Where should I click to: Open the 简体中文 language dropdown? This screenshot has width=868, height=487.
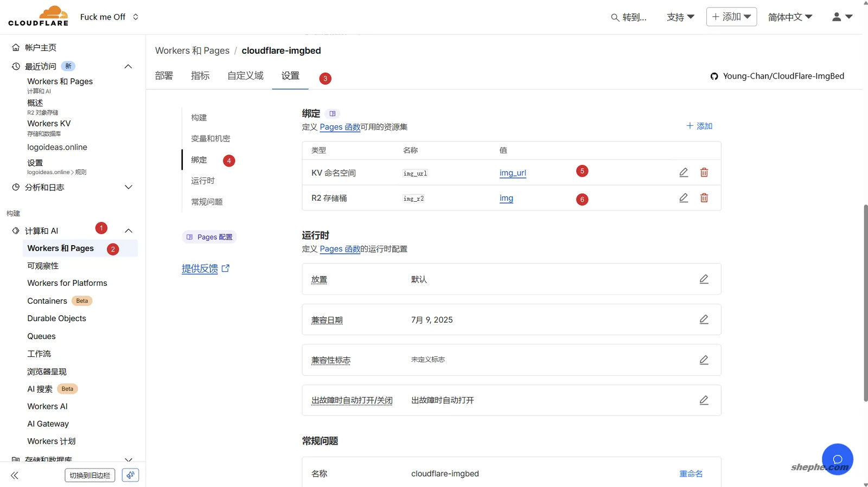790,17
